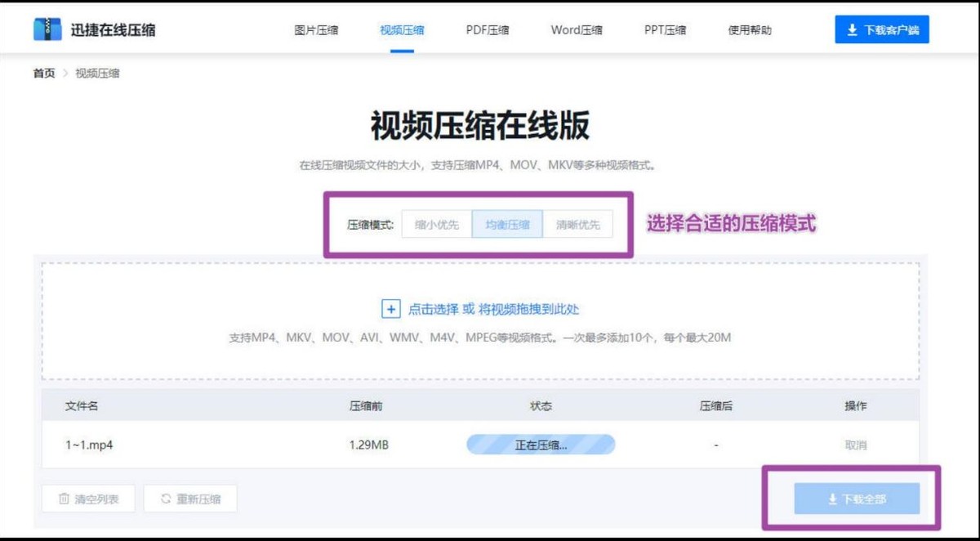Click the download icon inside 下载全部

pos(833,498)
